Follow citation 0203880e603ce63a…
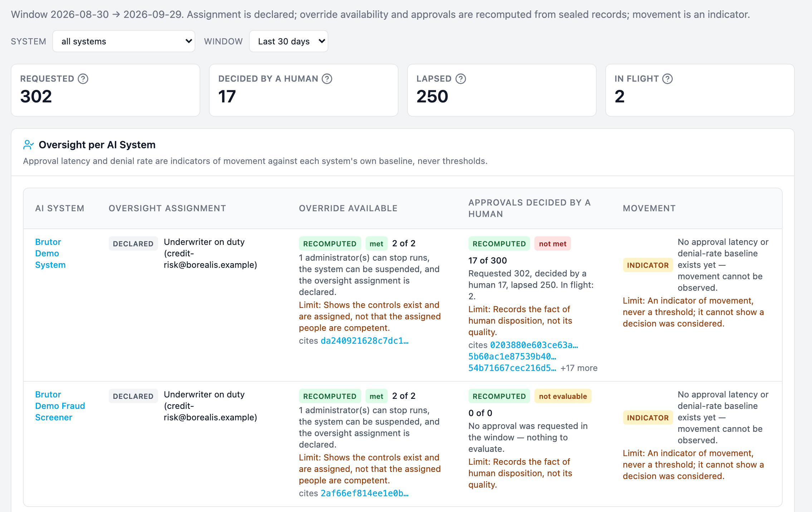This screenshot has width=812, height=512. tap(534, 345)
